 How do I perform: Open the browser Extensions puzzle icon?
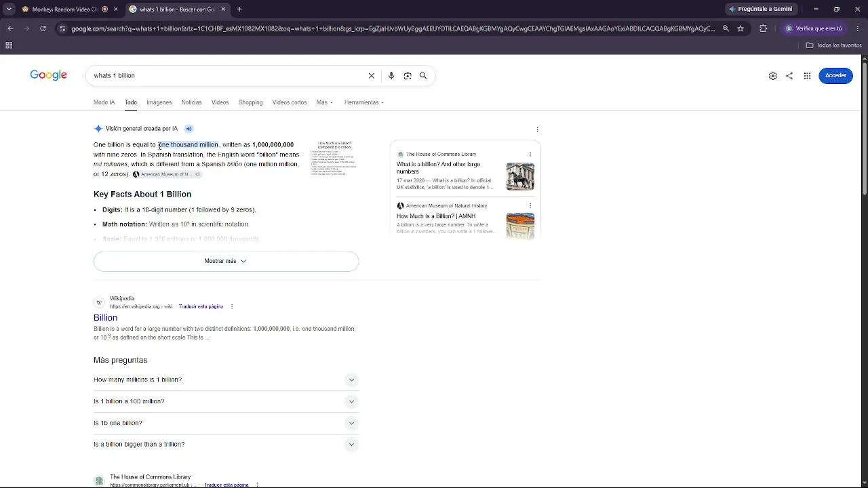pyautogui.click(x=763, y=28)
